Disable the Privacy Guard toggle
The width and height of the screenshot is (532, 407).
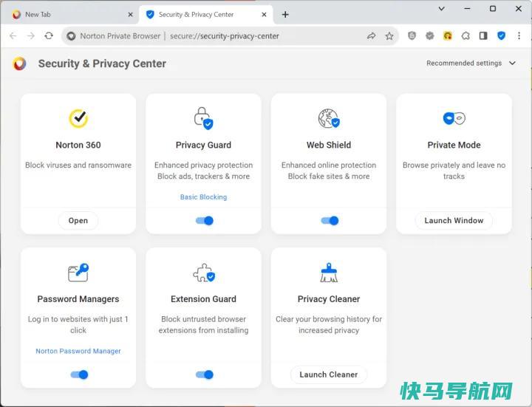(x=205, y=221)
